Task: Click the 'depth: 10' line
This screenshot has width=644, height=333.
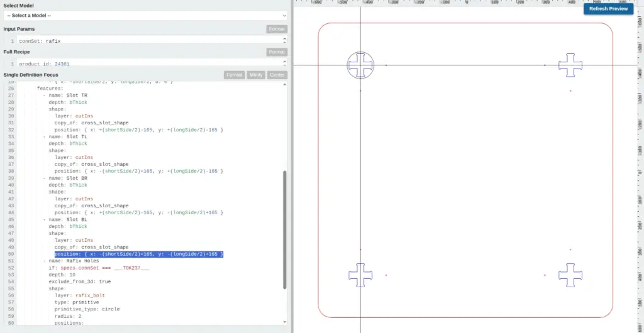Action: 62,275
